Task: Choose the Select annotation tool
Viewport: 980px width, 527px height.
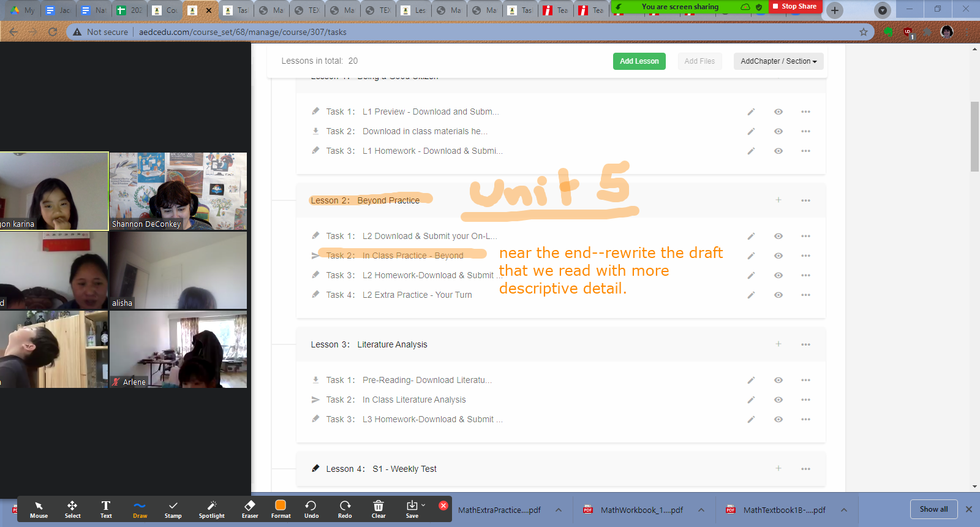Action: pyautogui.click(x=72, y=509)
